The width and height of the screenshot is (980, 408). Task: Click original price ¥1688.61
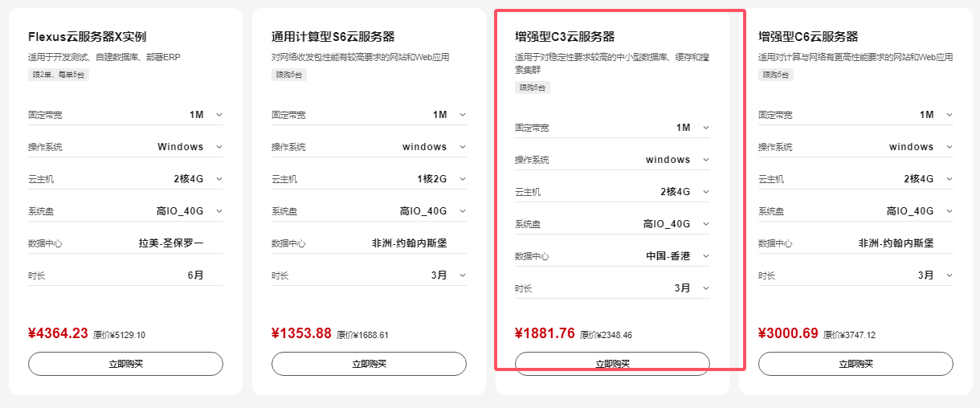click(x=362, y=335)
